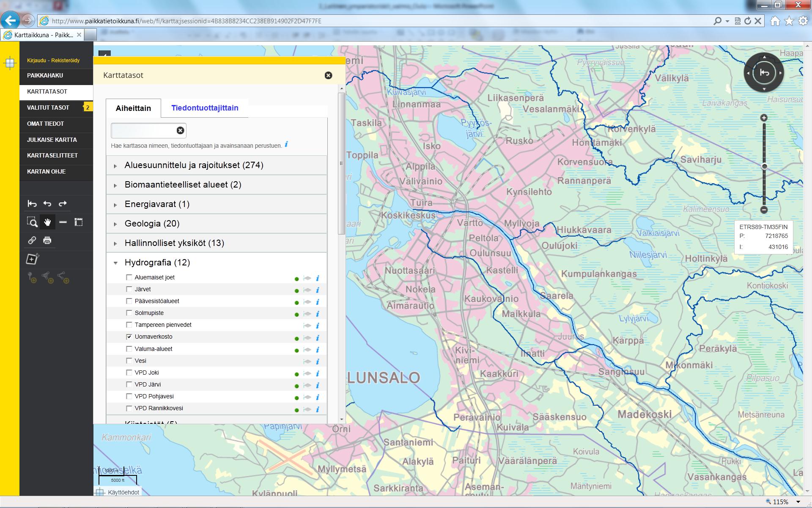Expand Hallinnolliset yksiköt (13) group
The height and width of the screenshot is (508, 812).
coord(217,243)
